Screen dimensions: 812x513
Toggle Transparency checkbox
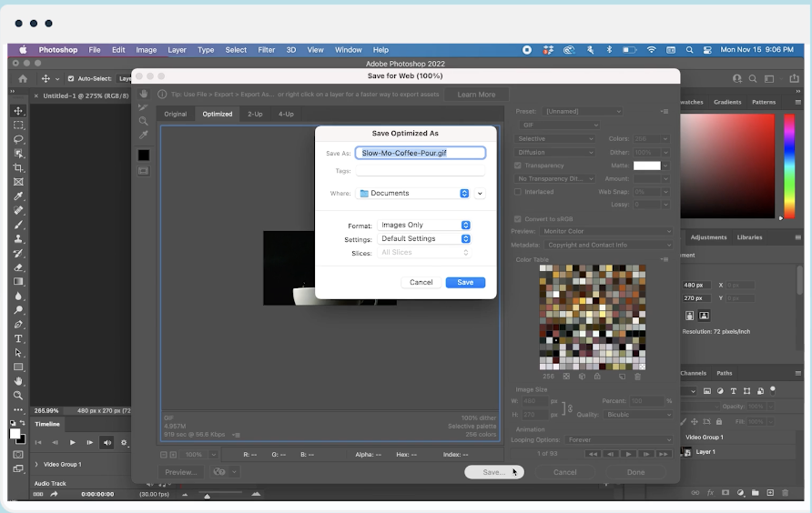517,166
